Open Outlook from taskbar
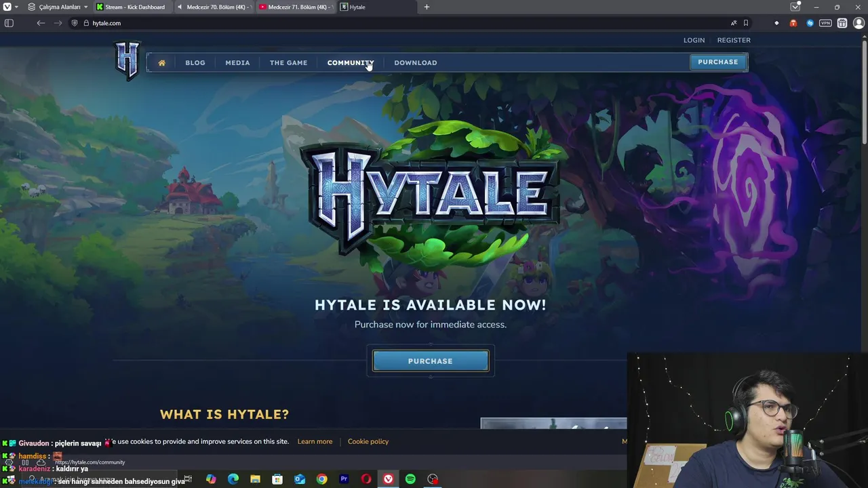 pos(300,479)
